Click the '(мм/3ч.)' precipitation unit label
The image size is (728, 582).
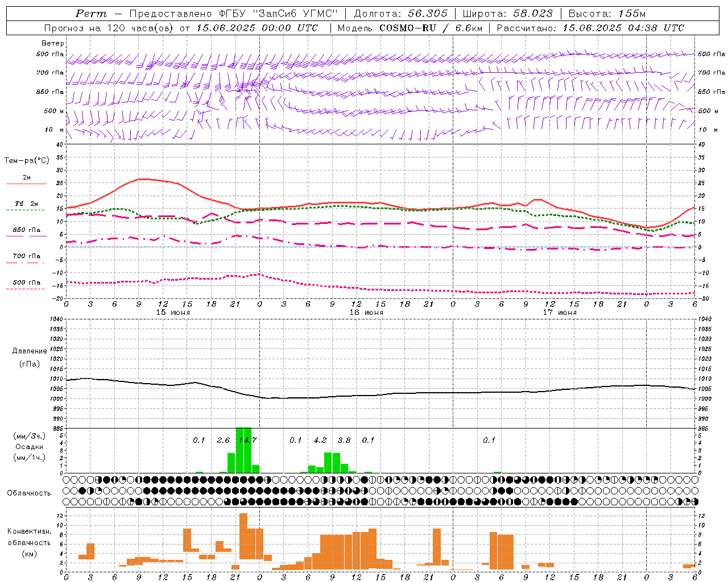30,436
